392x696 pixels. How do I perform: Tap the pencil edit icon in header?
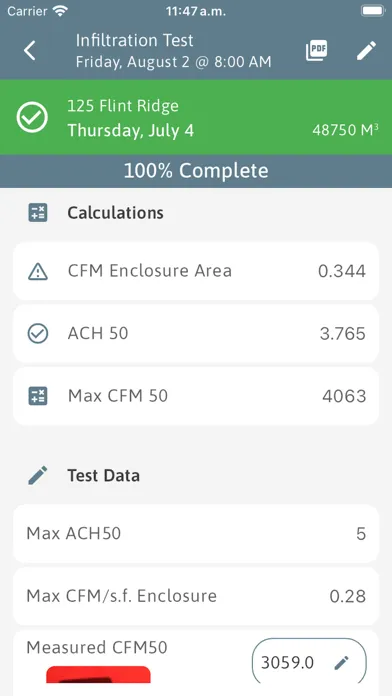pyautogui.click(x=366, y=51)
